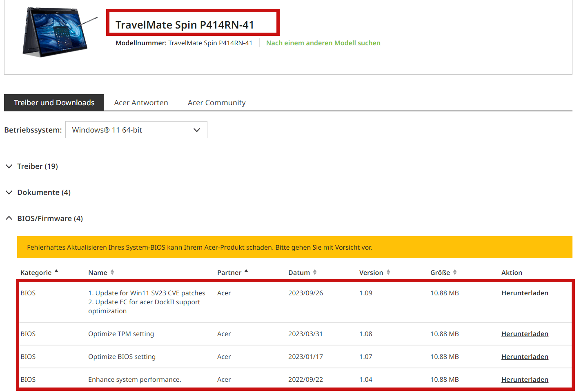The width and height of the screenshot is (579, 392).
Task: Click the 'Optimize BIOS setting' row name
Action: tap(122, 357)
